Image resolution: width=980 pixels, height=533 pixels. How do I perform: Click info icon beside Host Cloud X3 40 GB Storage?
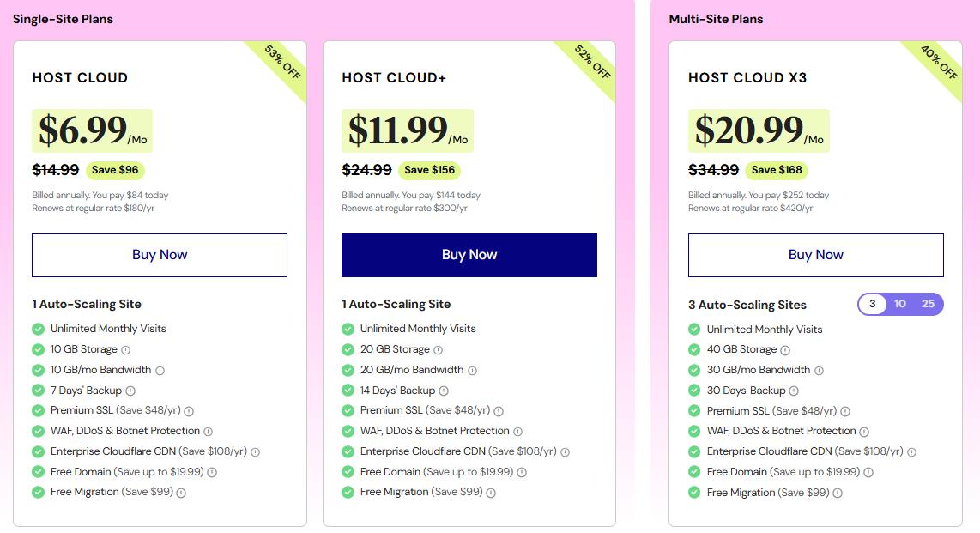click(x=785, y=350)
